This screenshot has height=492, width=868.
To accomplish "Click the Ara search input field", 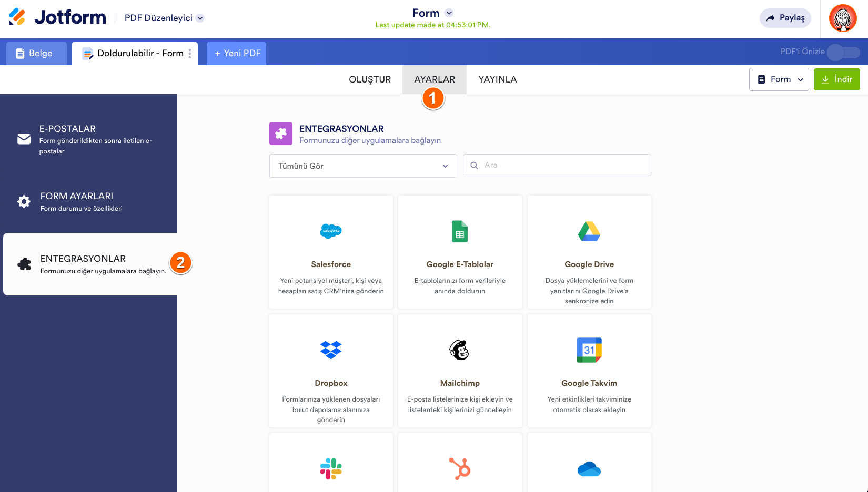I will [x=557, y=165].
